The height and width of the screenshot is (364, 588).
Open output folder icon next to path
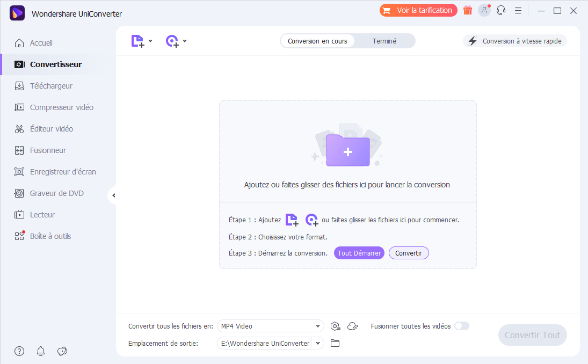click(x=335, y=343)
